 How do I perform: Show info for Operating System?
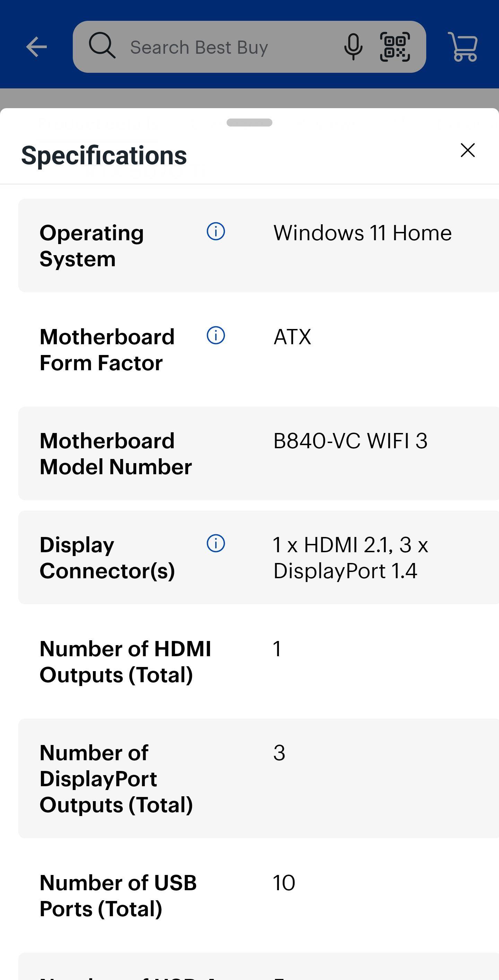216,231
